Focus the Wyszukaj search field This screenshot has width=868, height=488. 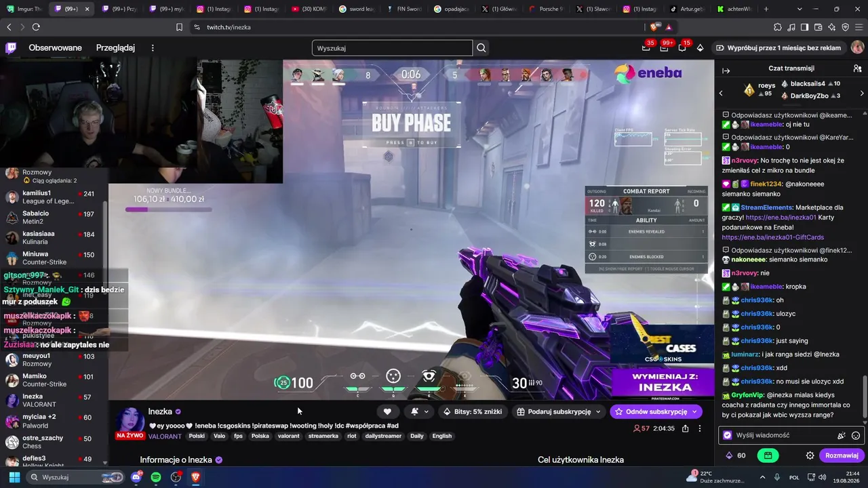coord(392,48)
